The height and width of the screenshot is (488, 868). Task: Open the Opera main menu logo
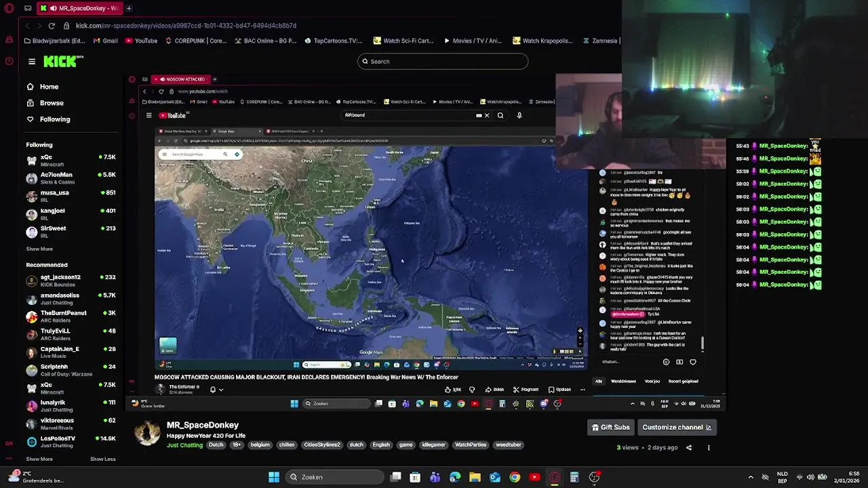tap(9, 8)
